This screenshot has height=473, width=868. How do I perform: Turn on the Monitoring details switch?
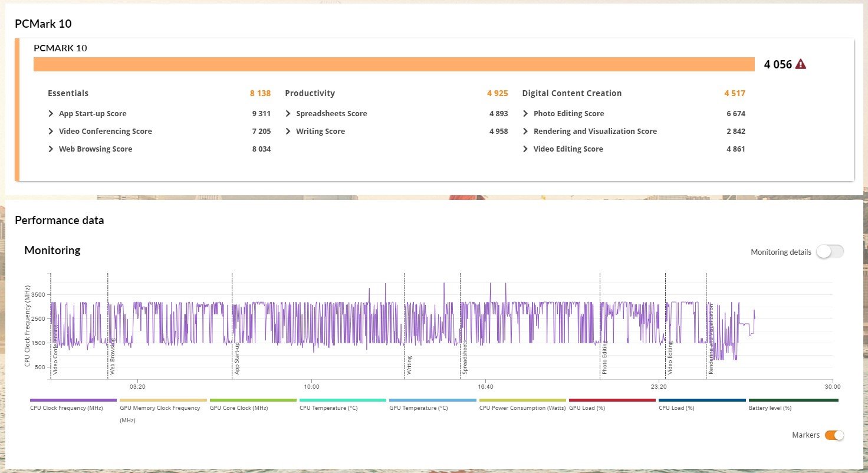pyautogui.click(x=830, y=252)
